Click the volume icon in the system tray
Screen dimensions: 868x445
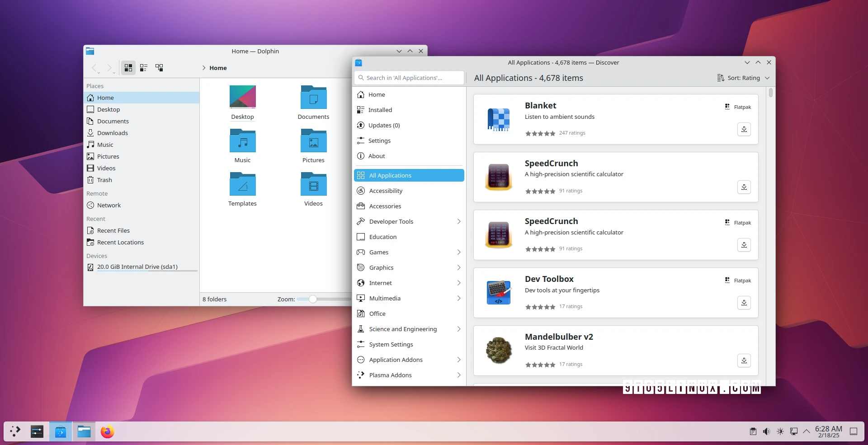(x=766, y=432)
